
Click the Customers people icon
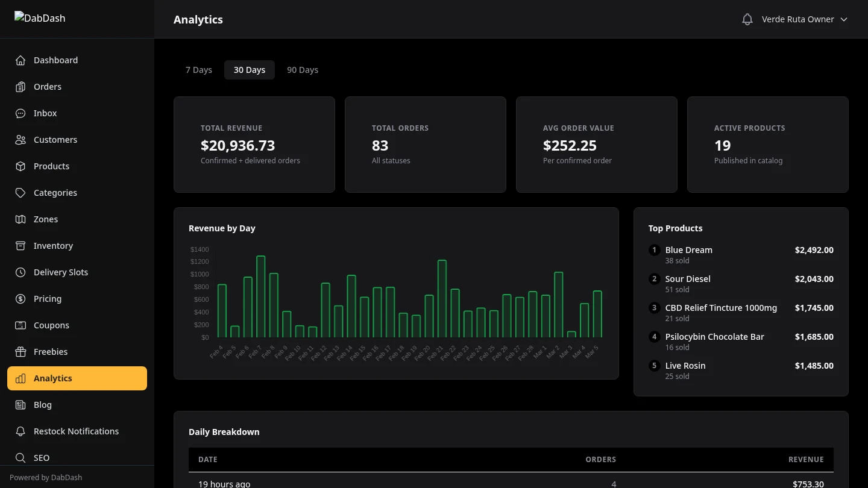point(20,139)
